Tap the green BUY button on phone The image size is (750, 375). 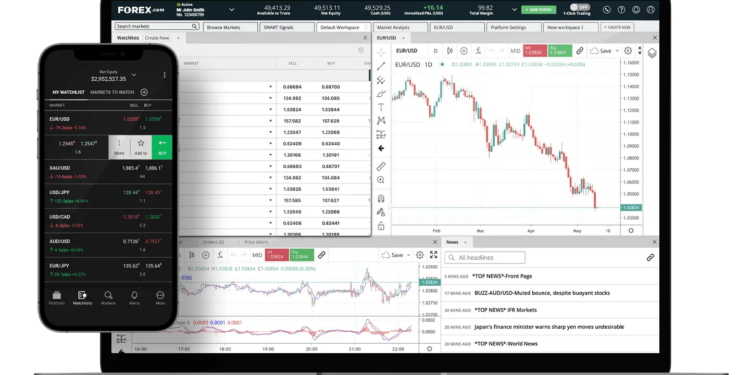click(x=162, y=147)
